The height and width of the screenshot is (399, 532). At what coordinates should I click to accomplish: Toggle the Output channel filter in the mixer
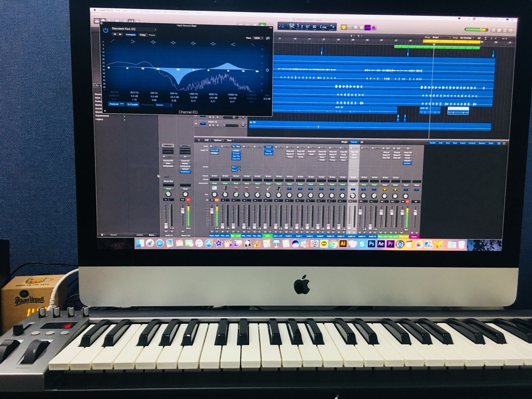[472, 143]
